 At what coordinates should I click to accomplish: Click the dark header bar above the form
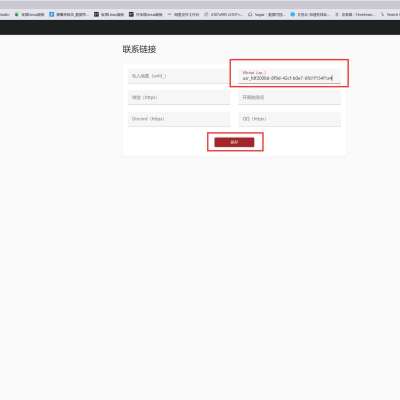[x=200, y=27]
